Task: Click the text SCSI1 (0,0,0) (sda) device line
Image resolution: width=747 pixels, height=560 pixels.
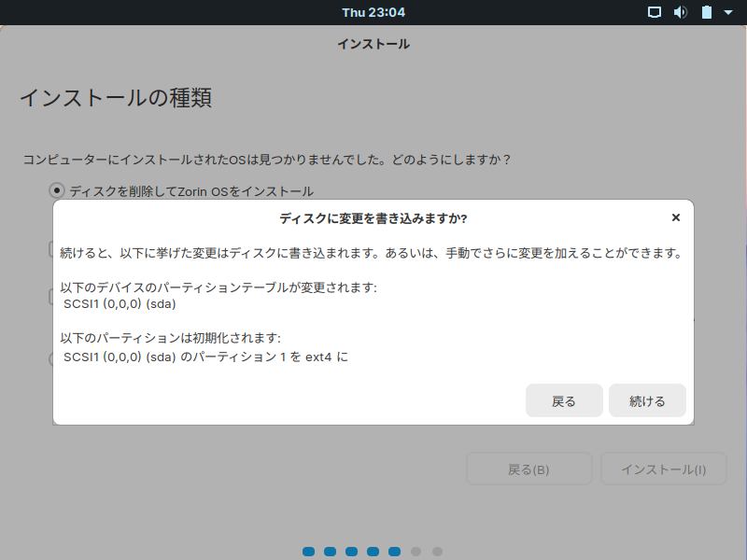Action: tap(120, 304)
